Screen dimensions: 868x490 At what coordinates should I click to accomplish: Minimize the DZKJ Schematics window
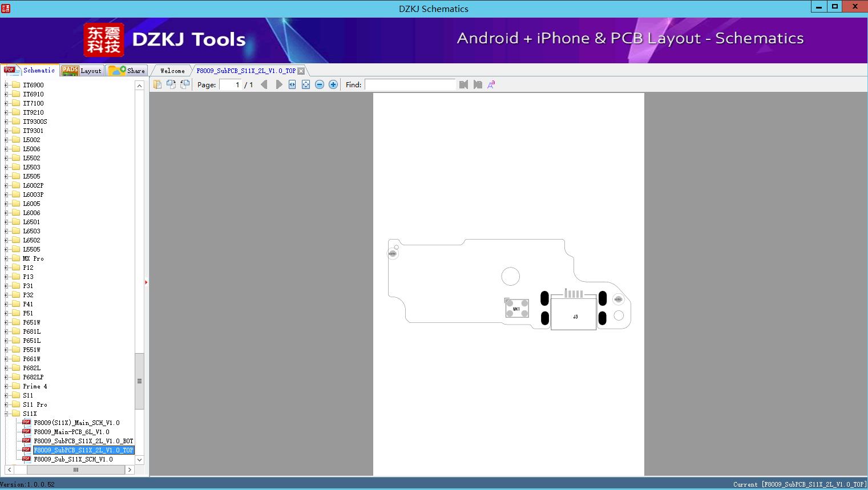pyautogui.click(x=818, y=6)
